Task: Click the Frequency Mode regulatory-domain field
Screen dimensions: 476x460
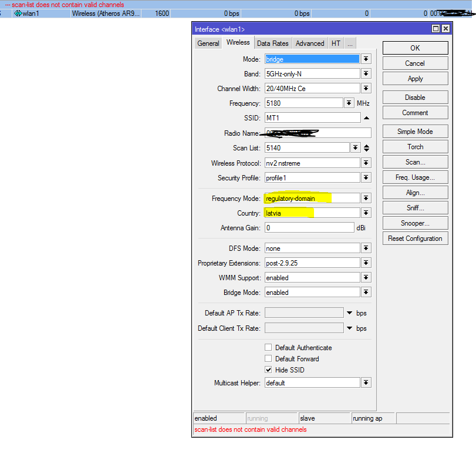Action: click(x=312, y=198)
